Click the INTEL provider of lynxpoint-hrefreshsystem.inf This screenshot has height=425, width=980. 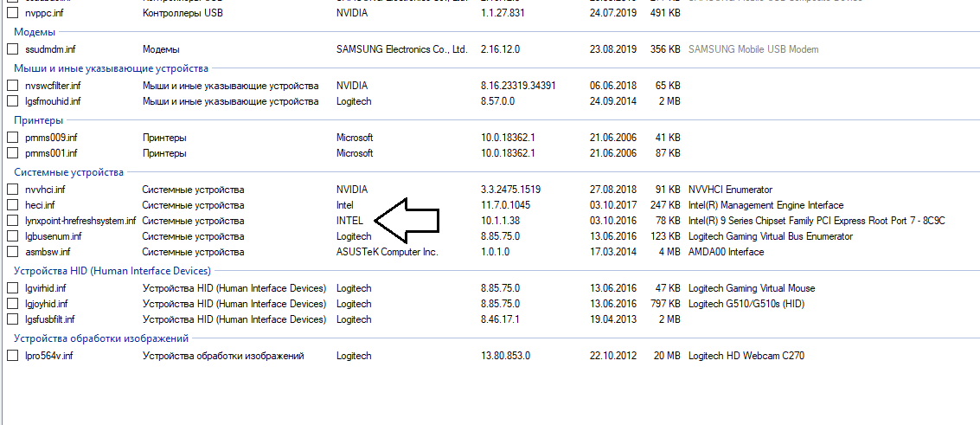pyautogui.click(x=349, y=221)
